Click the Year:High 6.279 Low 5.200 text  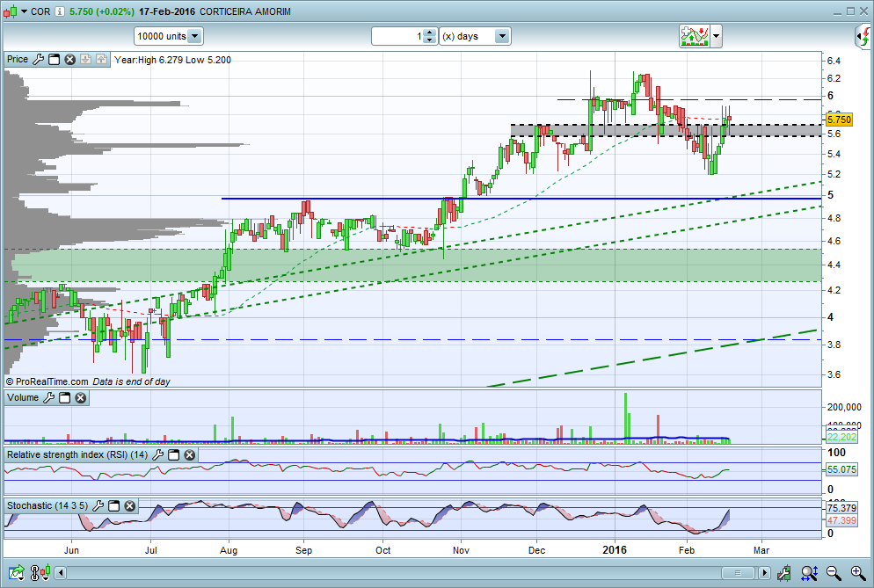172,60
